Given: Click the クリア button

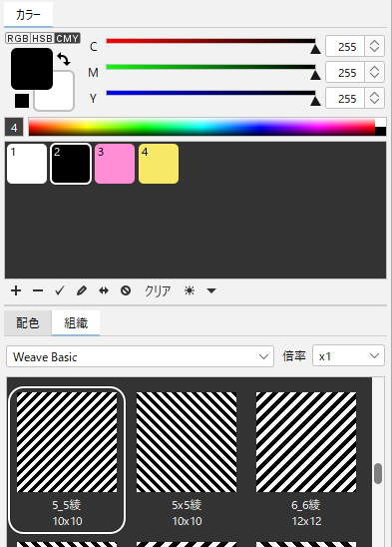Looking at the screenshot, I should click(158, 290).
